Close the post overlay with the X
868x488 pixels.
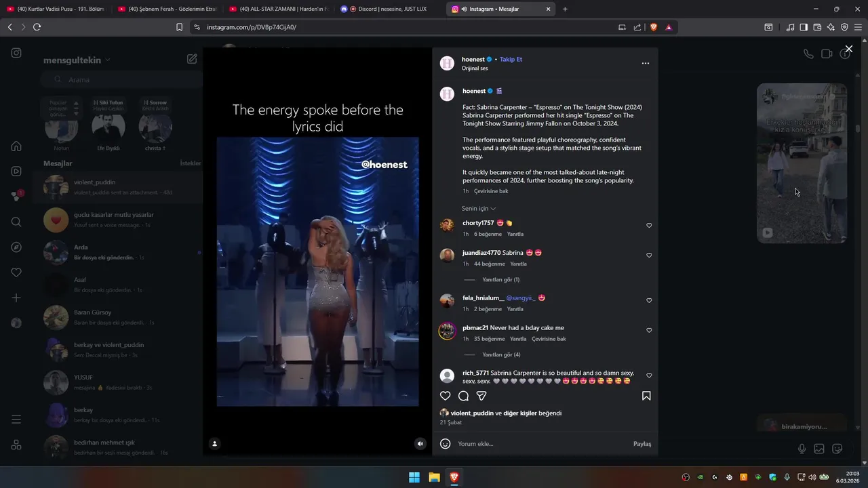point(848,49)
